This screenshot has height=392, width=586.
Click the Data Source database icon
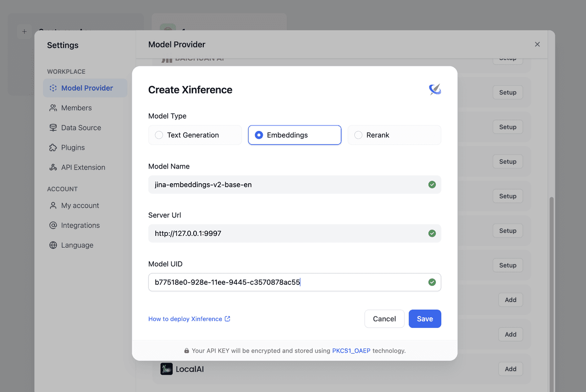tap(53, 128)
